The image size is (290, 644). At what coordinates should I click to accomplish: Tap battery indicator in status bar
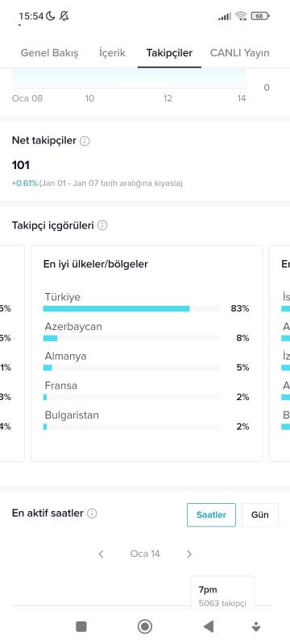coord(260,16)
